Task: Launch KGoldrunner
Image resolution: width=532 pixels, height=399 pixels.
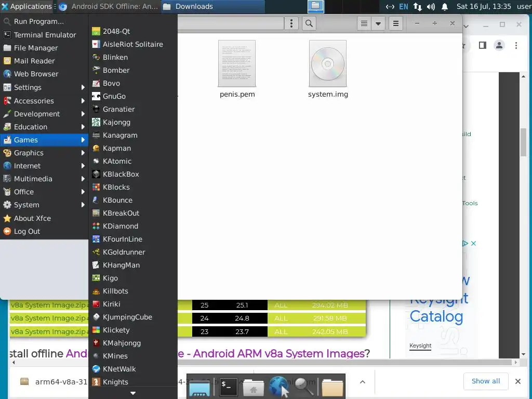Action: 132,252
